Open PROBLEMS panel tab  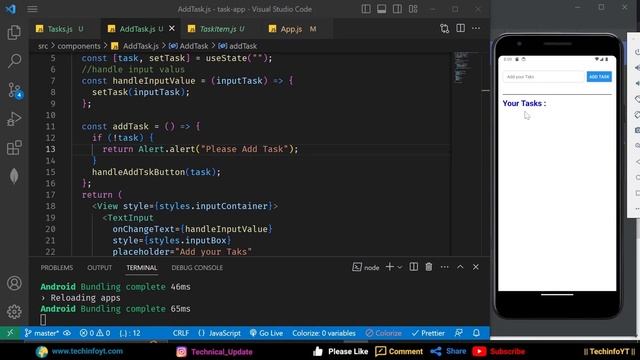[x=57, y=268]
